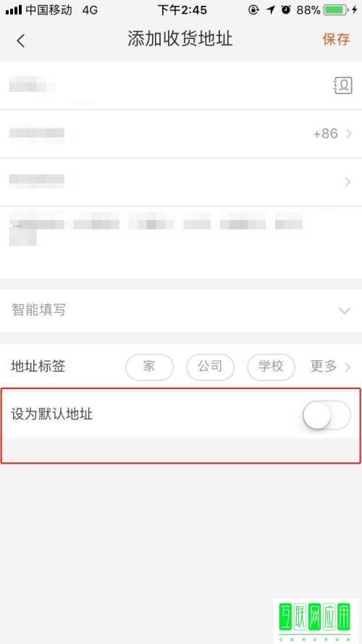Tap the alarm clock status icon
Viewport: 362px width, 644px height.
click(x=286, y=10)
